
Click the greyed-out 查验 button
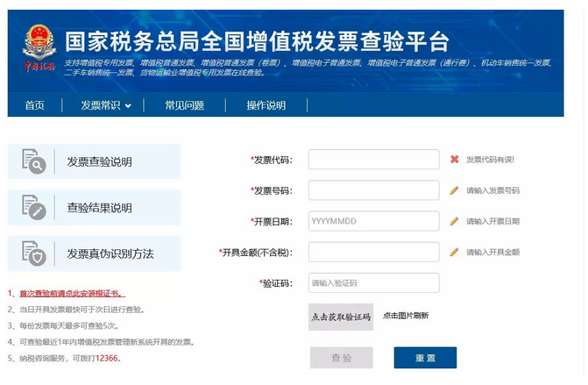pos(342,358)
